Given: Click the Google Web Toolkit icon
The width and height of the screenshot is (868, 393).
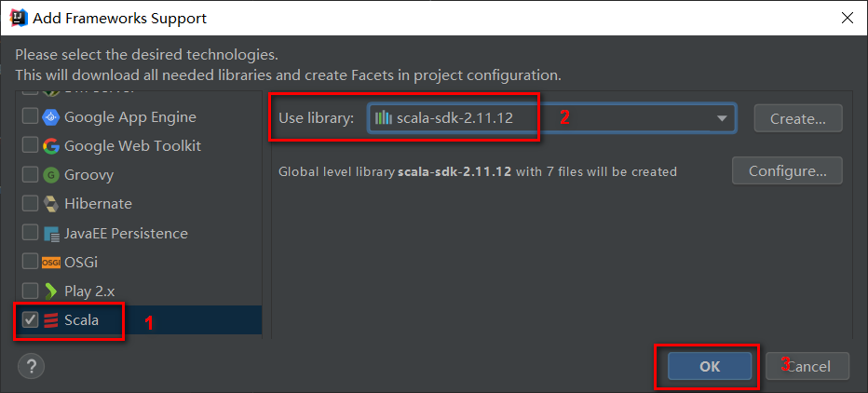Looking at the screenshot, I should pos(50,146).
